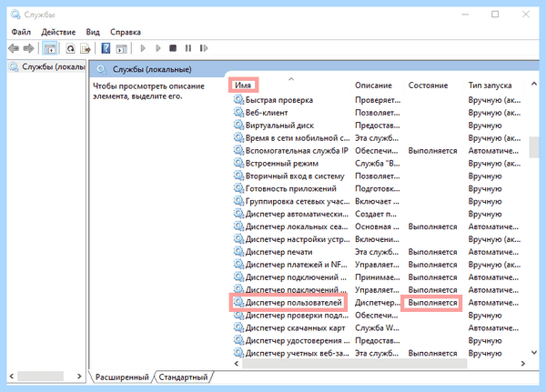Click gear icon beside Веб-клиент

click(x=238, y=113)
